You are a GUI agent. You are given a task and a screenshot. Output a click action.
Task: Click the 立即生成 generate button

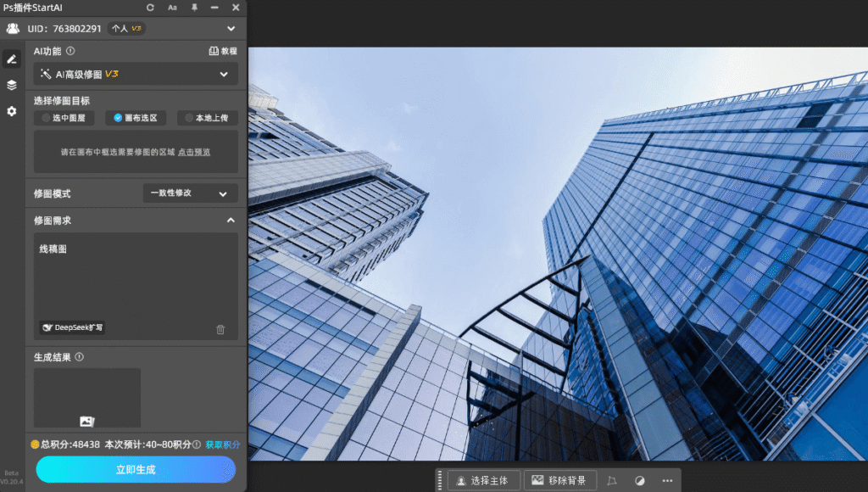[x=136, y=469]
